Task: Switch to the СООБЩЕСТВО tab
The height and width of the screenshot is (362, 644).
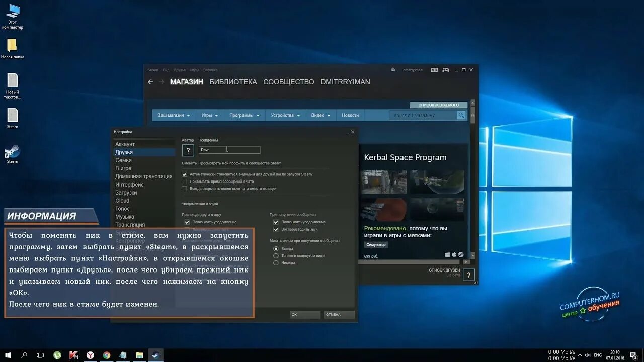Action: (x=289, y=82)
